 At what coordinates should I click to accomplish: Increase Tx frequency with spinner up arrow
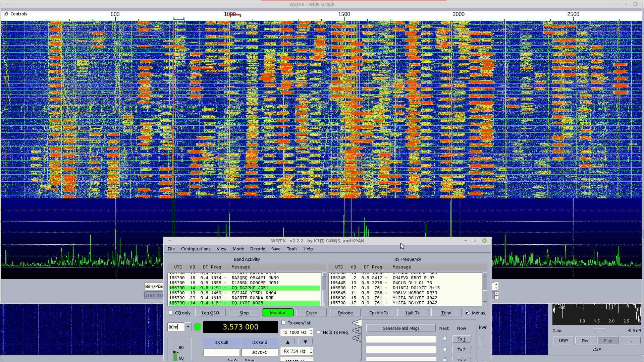[x=311, y=330]
